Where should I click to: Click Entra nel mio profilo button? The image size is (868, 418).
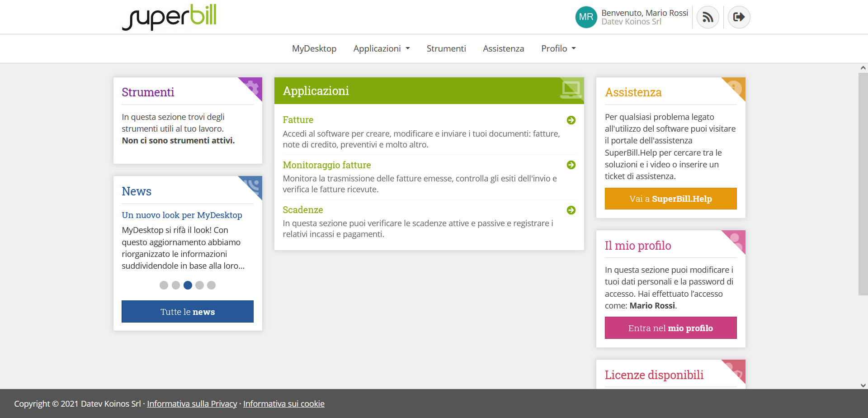[671, 328]
